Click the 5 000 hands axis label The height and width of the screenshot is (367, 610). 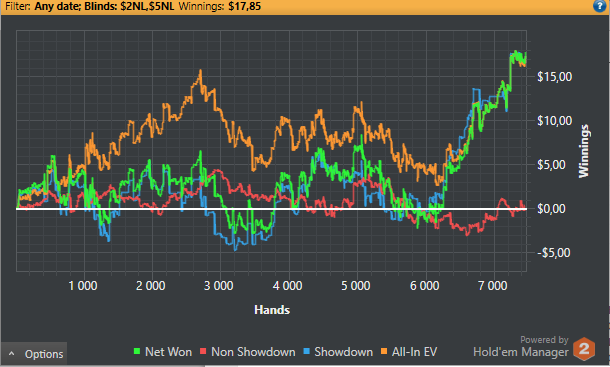pos(356,286)
